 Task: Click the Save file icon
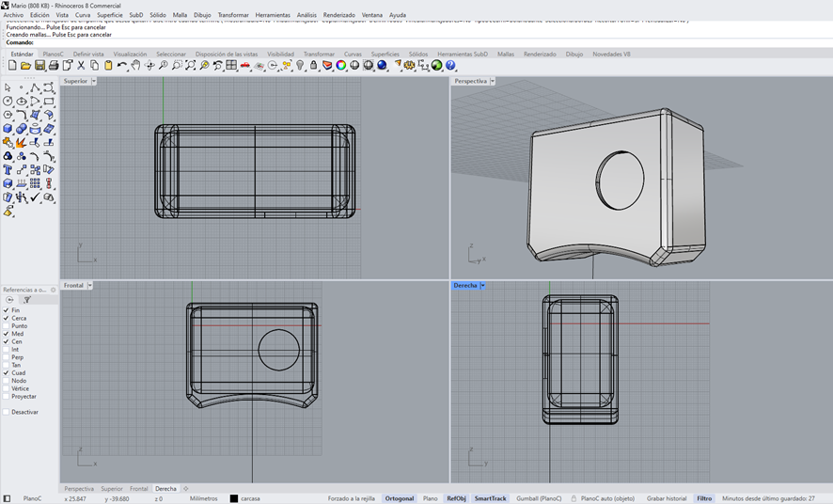click(39, 66)
